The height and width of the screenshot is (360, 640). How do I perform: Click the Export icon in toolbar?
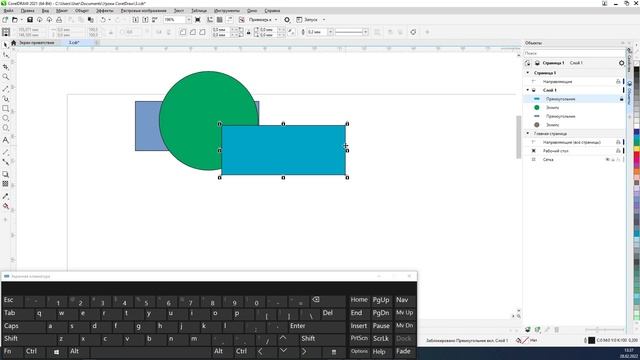coord(145,20)
